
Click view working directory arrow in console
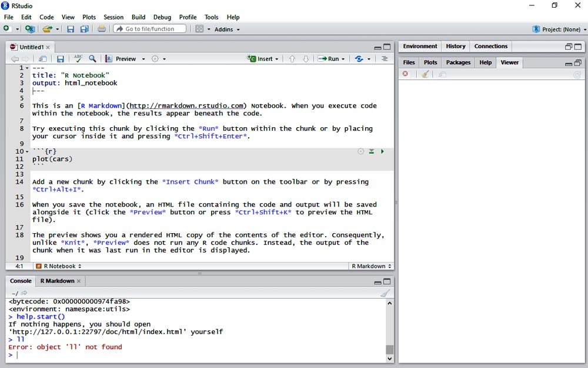click(x=24, y=293)
